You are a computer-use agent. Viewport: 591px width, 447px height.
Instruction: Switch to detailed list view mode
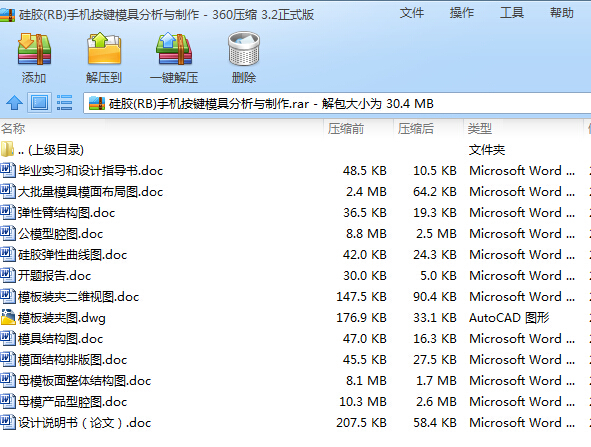tap(64, 103)
